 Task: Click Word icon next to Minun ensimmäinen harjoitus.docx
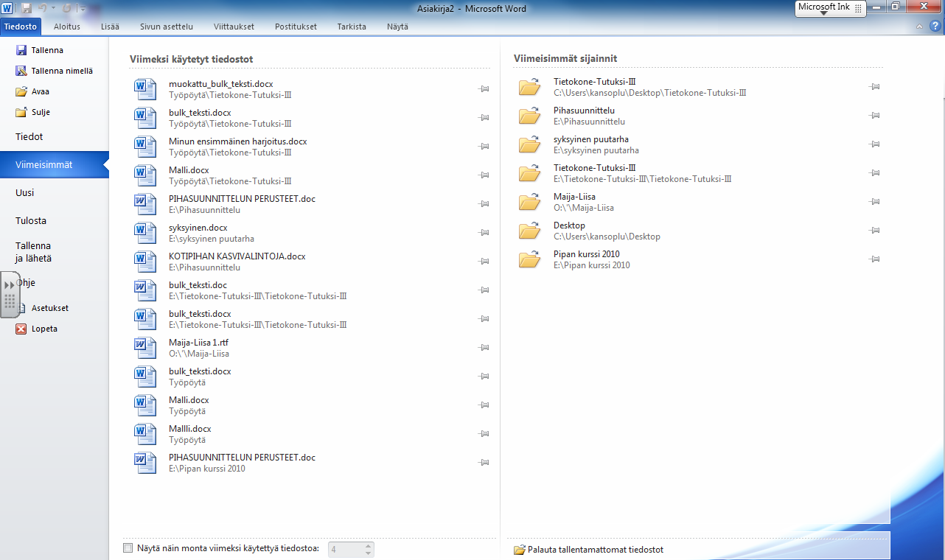click(x=145, y=147)
